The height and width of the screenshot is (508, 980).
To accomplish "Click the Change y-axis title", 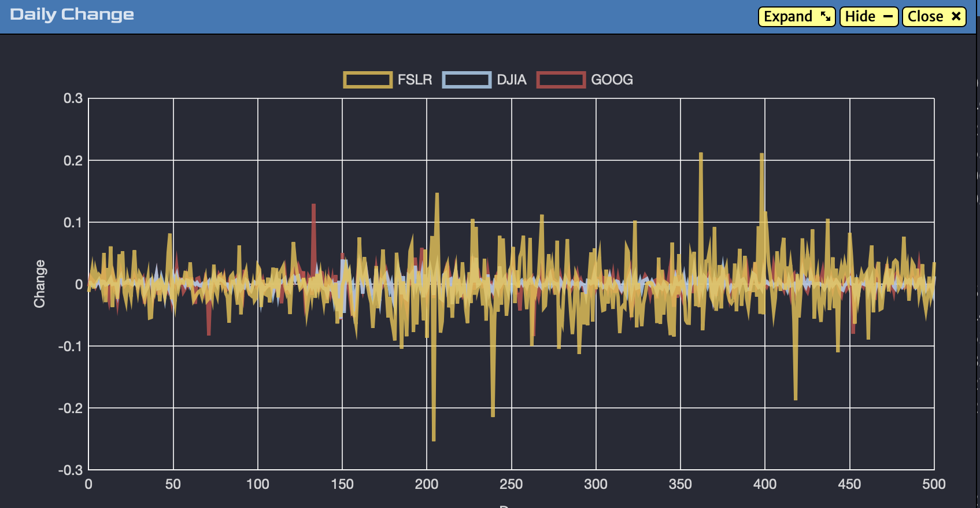I will 39,284.
